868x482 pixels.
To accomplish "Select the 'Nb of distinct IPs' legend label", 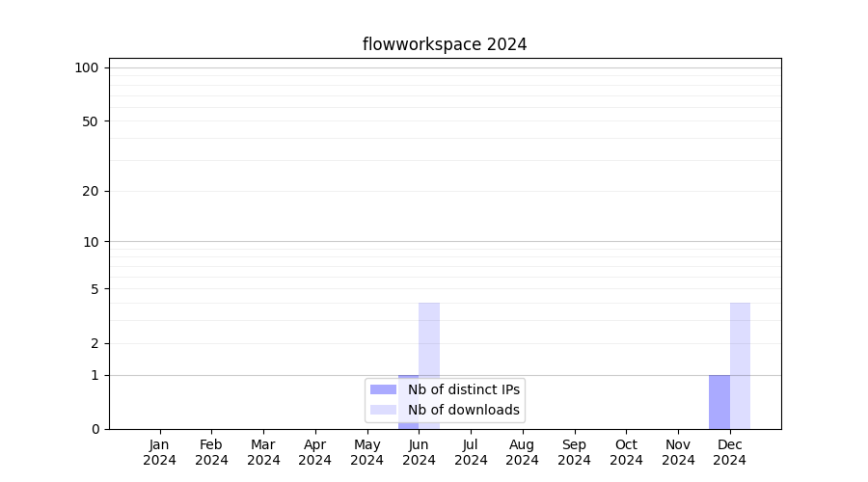I will (x=464, y=389).
